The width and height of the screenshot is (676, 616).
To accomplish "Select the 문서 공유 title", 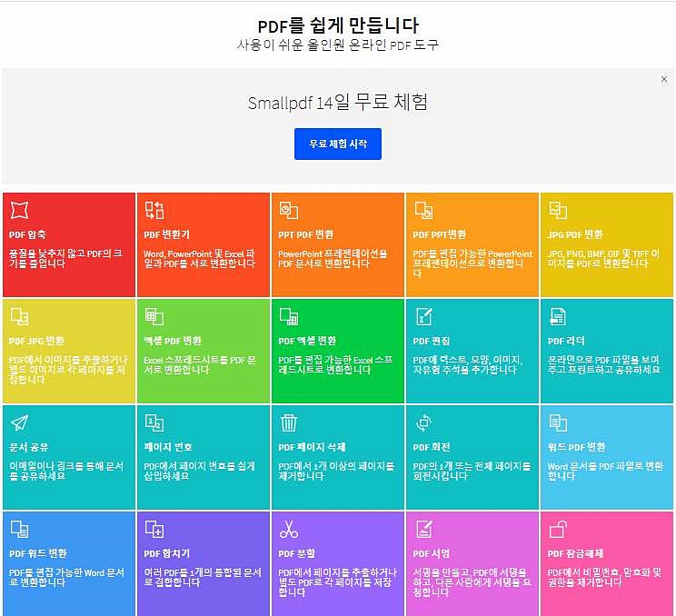I will [x=28, y=447].
